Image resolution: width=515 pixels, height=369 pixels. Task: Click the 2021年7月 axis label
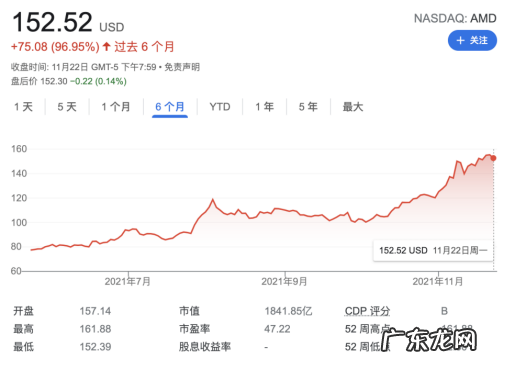(x=128, y=282)
